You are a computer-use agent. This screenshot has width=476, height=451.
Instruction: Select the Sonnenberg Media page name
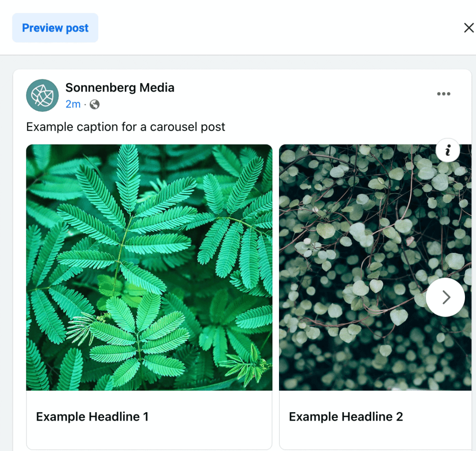[120, 88]
